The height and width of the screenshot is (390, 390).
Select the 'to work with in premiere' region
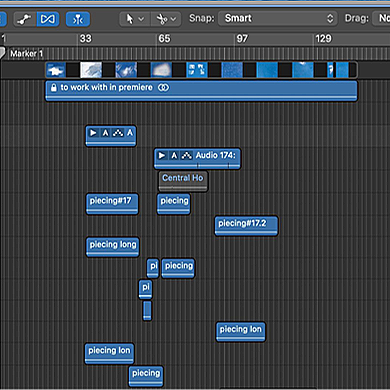pos(201,91)
